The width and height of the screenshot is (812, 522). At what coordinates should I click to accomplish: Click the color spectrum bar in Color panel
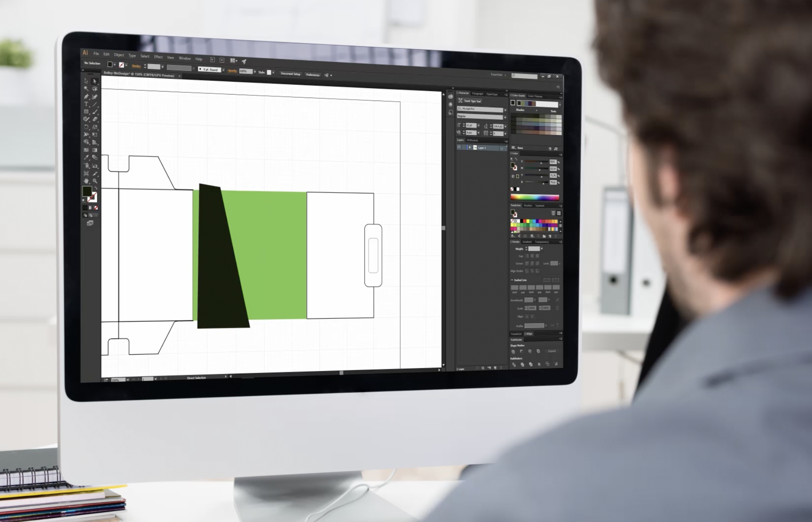coord(534,197)
